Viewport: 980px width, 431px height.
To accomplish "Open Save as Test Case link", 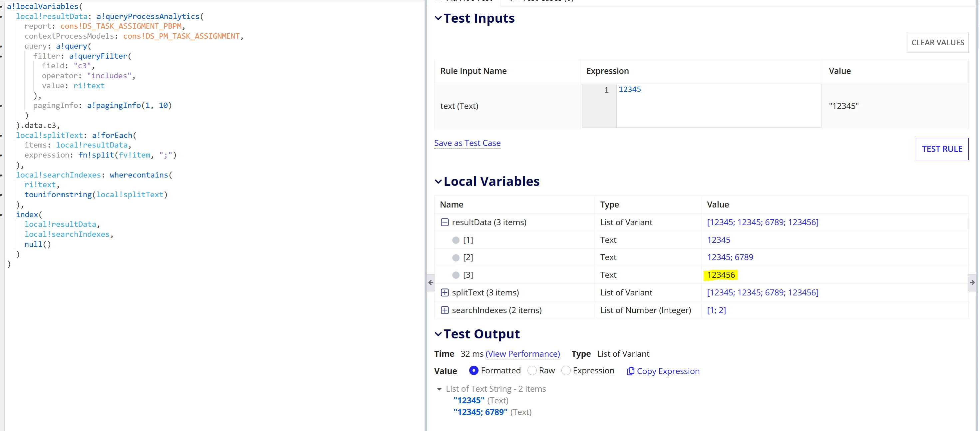I will click(467, 143).
